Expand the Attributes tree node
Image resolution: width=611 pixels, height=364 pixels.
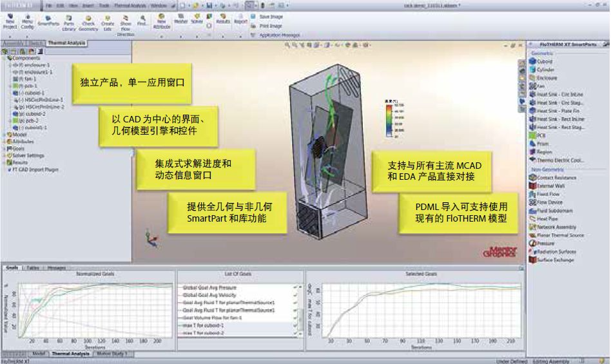click(x=5, y=141)
